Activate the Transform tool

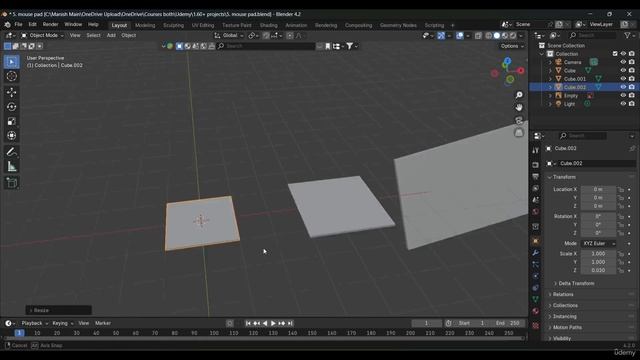click(11, 136)
